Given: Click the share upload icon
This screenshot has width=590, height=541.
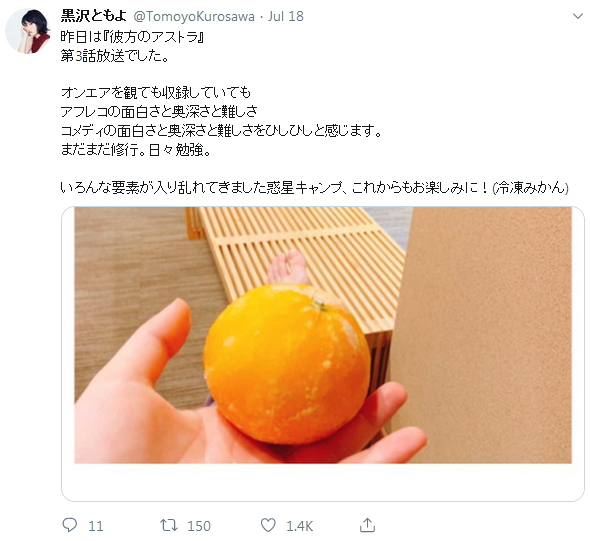Looking at the screenshot, I should (367, 525).
